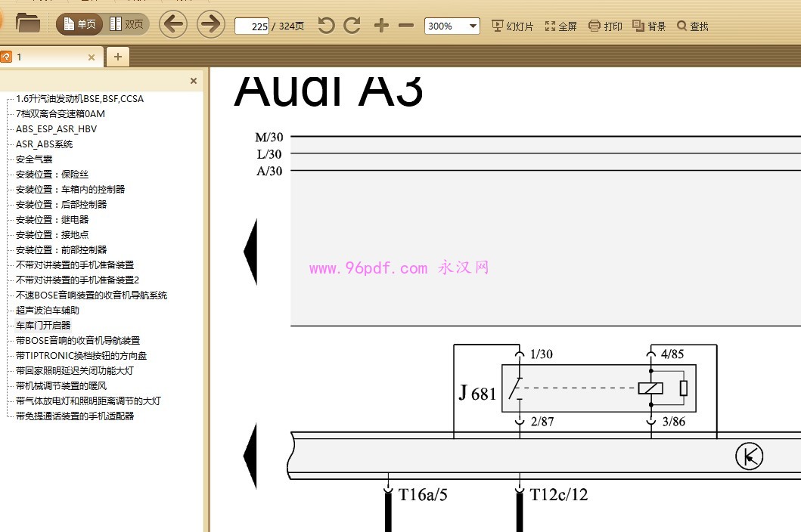The height and width of the screenshot is (532, 801).
Task: Close the document tab 1
Action: pyautogui.click(x=92, y=57)
